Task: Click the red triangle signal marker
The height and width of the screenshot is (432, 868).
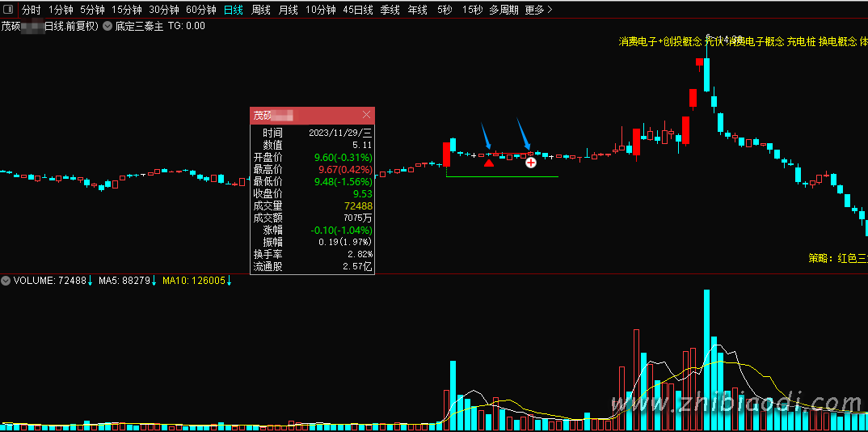Action: tap(488, 163)
